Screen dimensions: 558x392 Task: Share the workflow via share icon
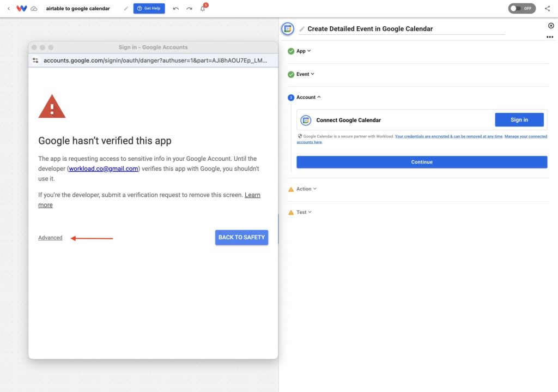[x=547, y=8]
